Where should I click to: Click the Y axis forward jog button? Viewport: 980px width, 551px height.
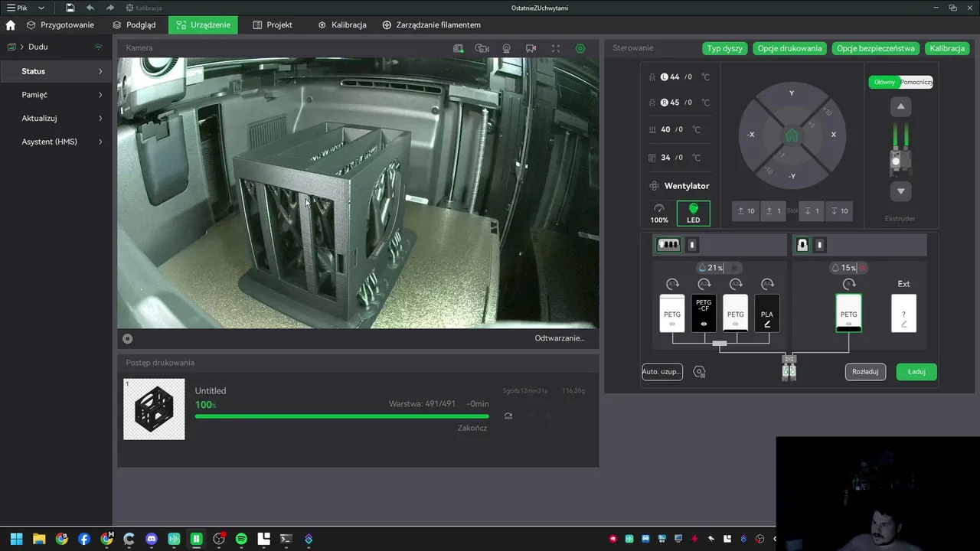click(792, 93)
